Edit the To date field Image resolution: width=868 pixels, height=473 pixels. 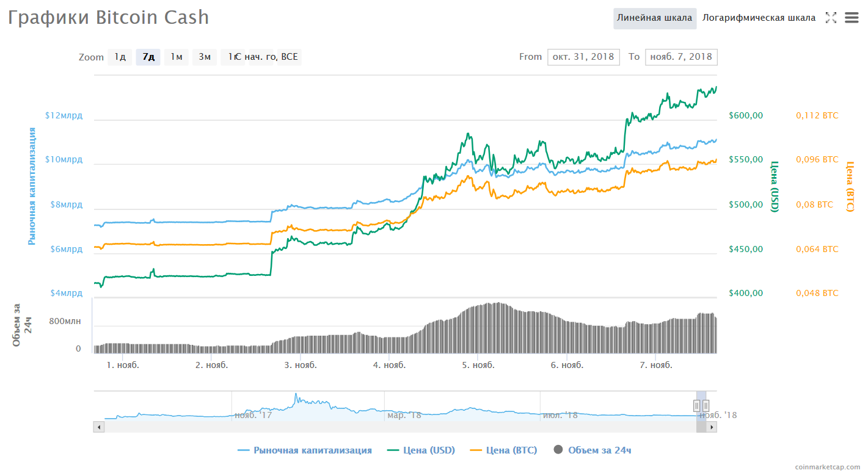(x=681, y=57)
